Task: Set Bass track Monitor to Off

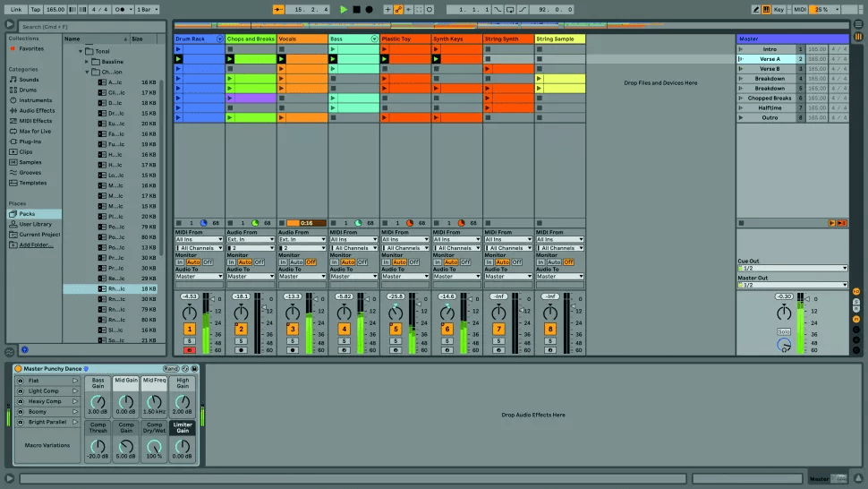Action: point(362,262)
